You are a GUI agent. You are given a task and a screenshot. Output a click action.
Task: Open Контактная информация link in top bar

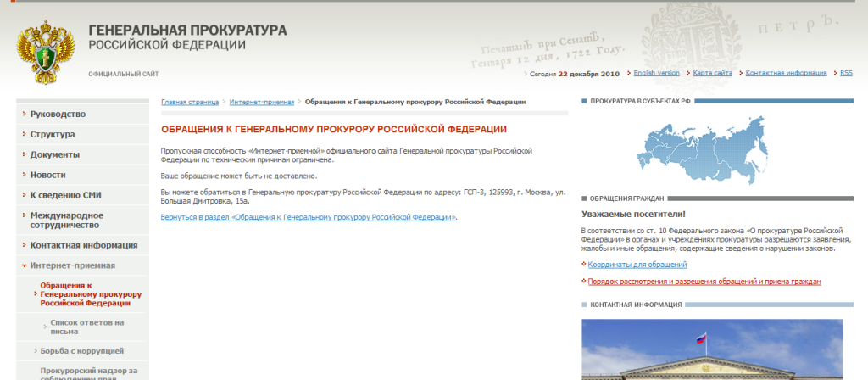[786, 73]
